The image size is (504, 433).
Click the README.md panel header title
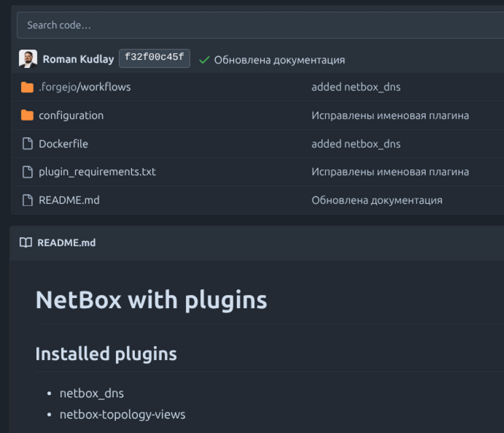66,242
